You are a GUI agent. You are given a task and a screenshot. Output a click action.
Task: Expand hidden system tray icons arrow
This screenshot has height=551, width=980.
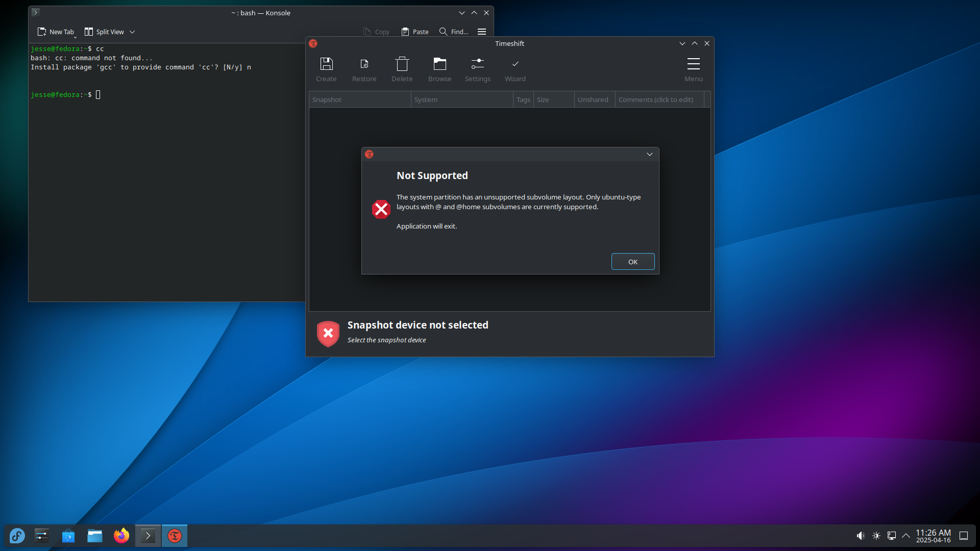906,536
